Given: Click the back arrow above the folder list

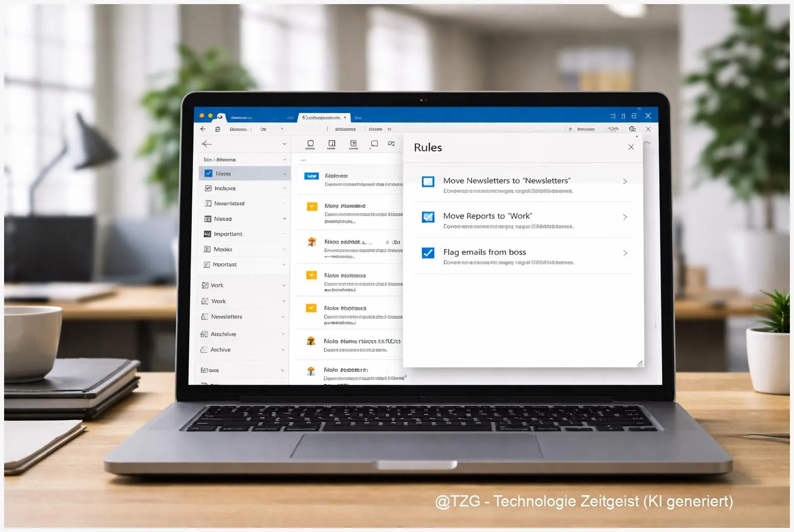Looking at the screenshot, I should tap(207, 144).
